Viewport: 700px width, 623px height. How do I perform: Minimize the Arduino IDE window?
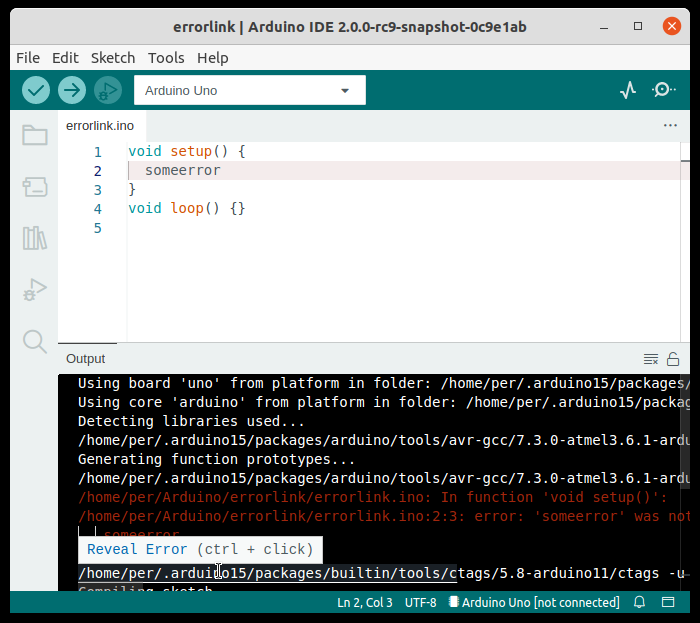(604, 27)
